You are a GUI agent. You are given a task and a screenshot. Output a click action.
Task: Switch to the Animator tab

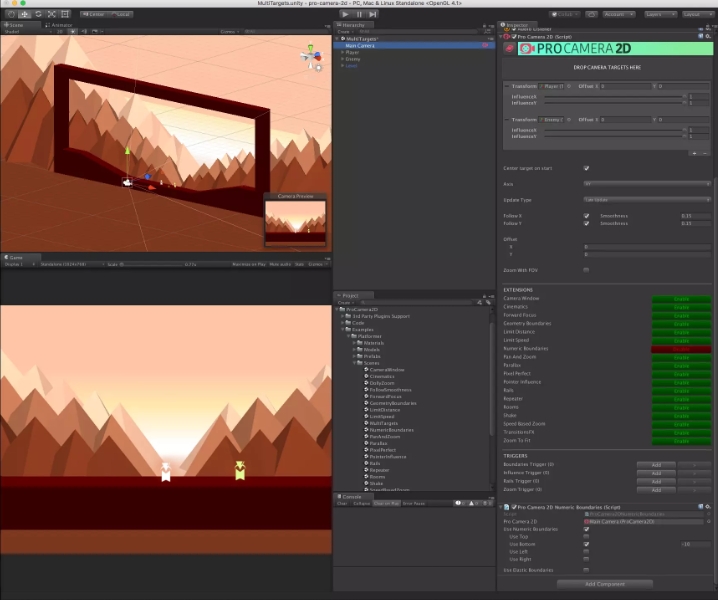click(59, 25)
